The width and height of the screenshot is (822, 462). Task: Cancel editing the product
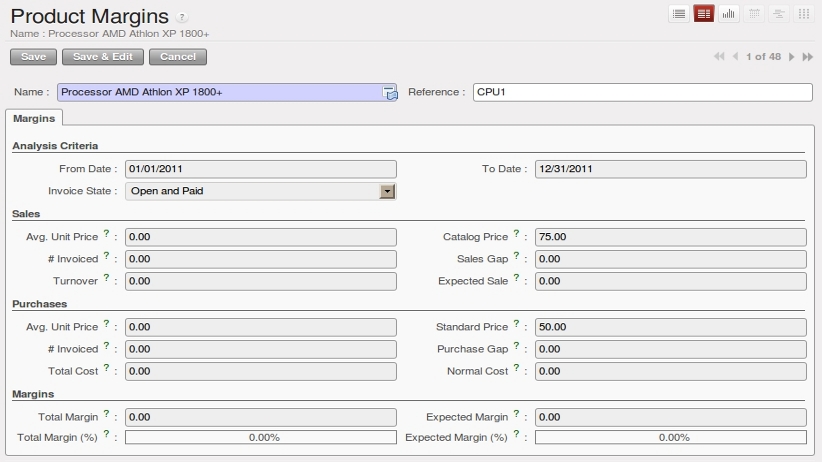coord(178,57)
